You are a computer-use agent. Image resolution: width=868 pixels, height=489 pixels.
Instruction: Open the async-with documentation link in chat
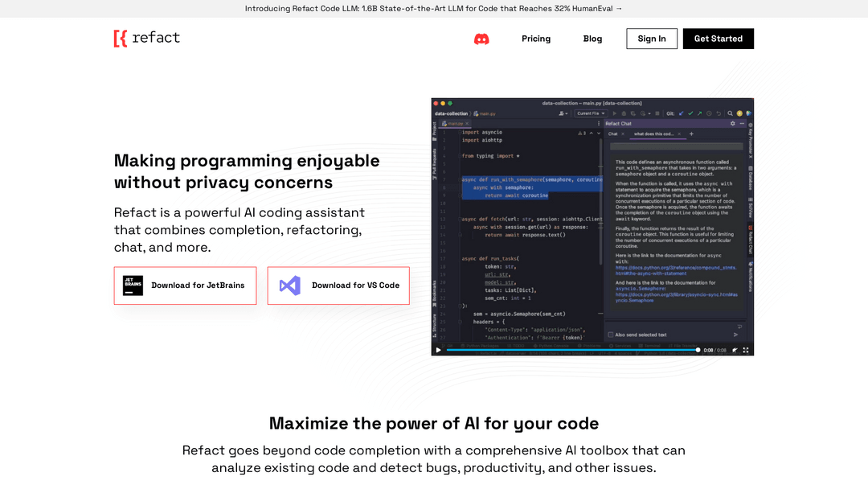[x=675, y=270]
